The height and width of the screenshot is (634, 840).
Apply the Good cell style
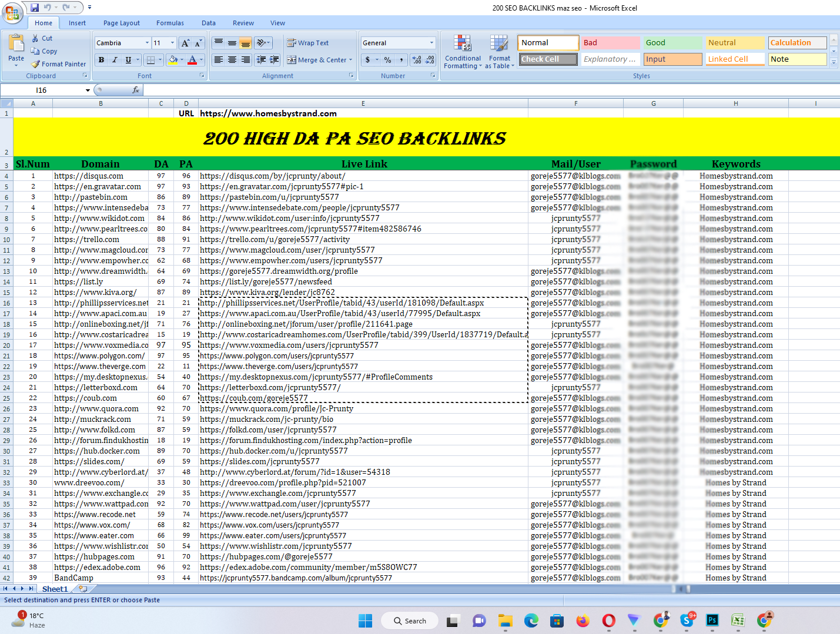672,42
